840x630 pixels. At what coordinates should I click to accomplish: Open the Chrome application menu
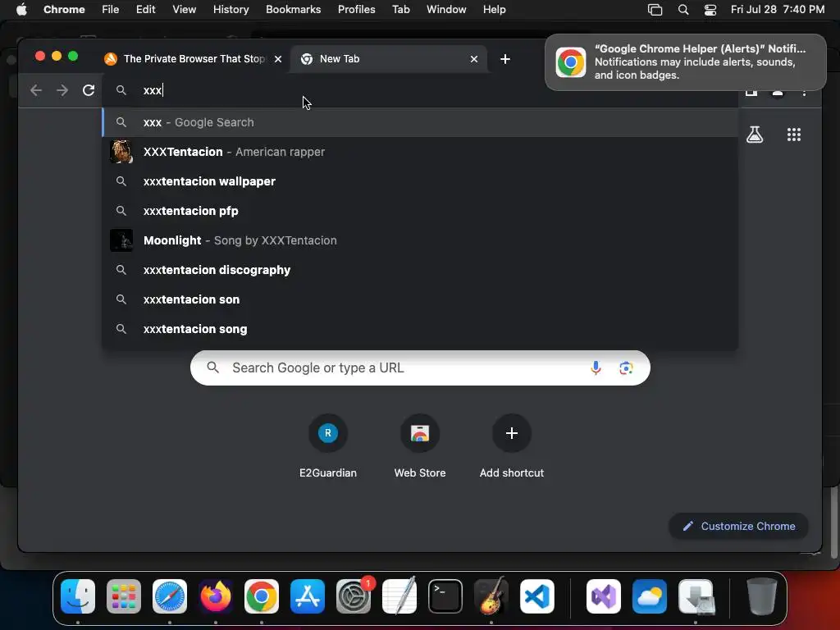coord(64,10)
